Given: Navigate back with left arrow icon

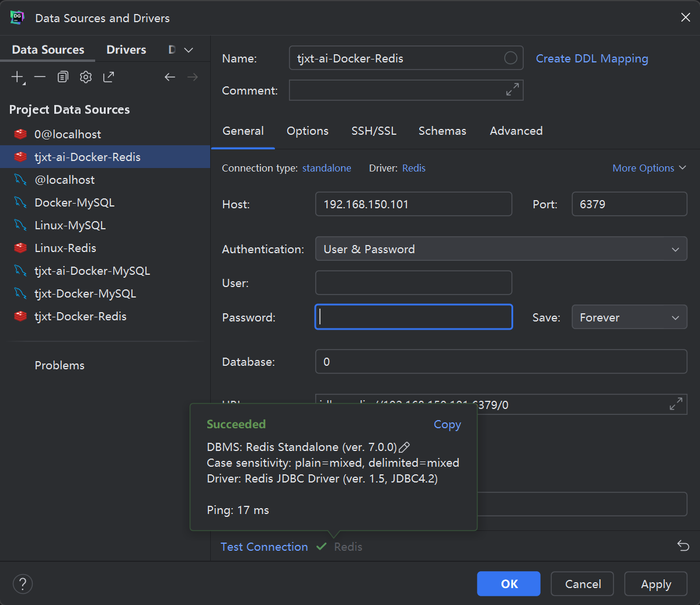Looking at the screenshot, I should (170, 77).
